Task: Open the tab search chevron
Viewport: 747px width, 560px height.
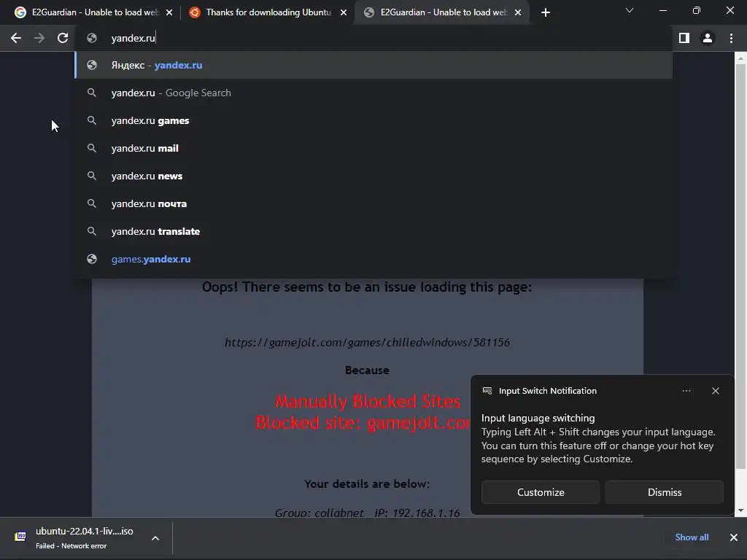Action: (630, 10)
